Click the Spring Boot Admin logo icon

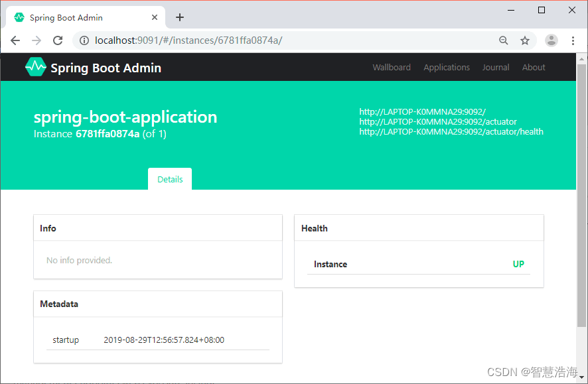pyautogui.click(x=36, y=67)
